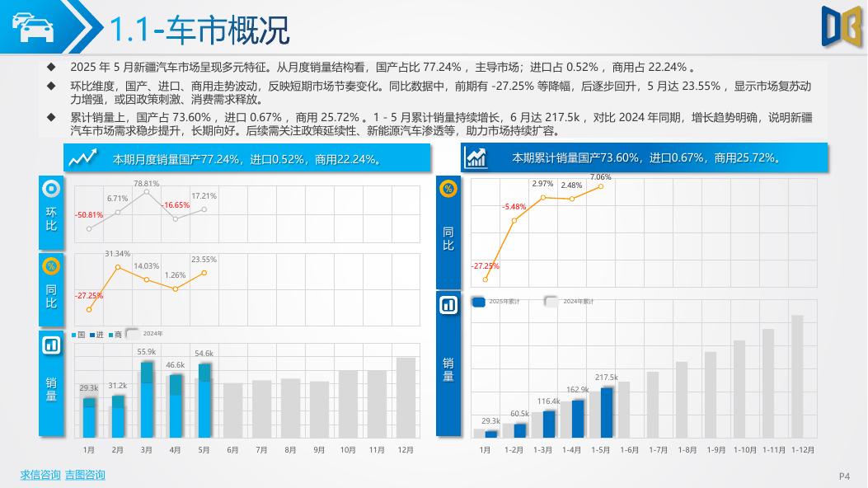Click the 2025年累计 legend swatch
The width and height of the screenshot is (868, 488).
[479, 302]
